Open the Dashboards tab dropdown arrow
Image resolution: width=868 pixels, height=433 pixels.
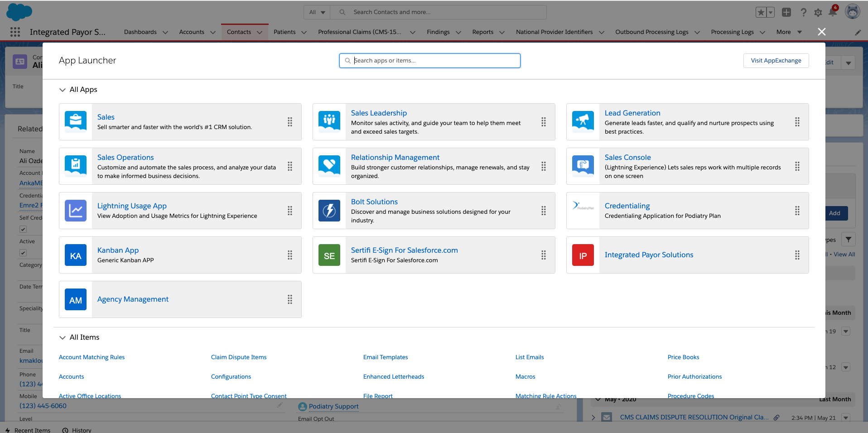pyautogui.click(x=165, y=32)
